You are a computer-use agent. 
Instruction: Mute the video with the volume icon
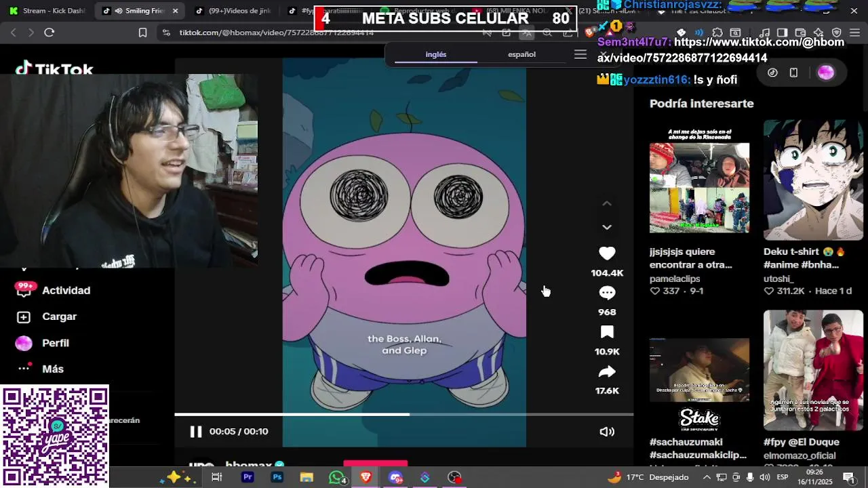607,431
